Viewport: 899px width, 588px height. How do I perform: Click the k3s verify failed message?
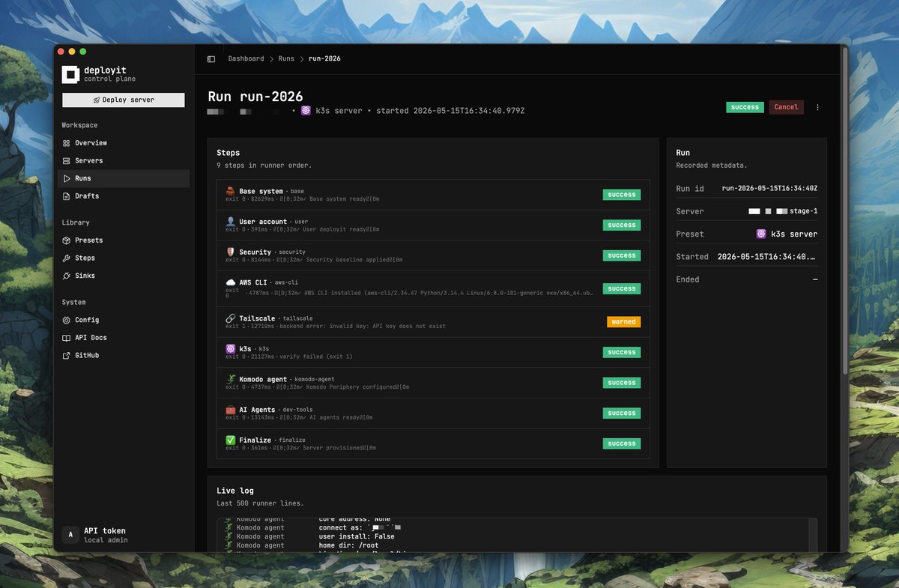click(316, 357)
